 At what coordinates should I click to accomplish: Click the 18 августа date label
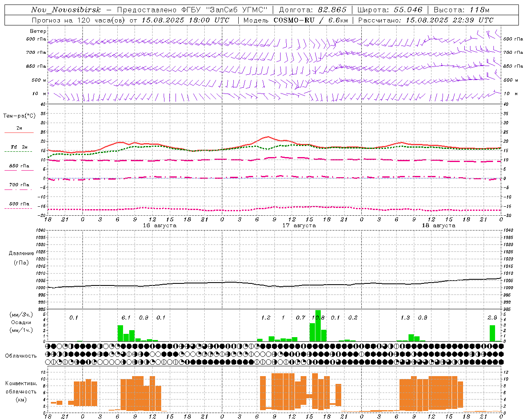coord(438,226)
